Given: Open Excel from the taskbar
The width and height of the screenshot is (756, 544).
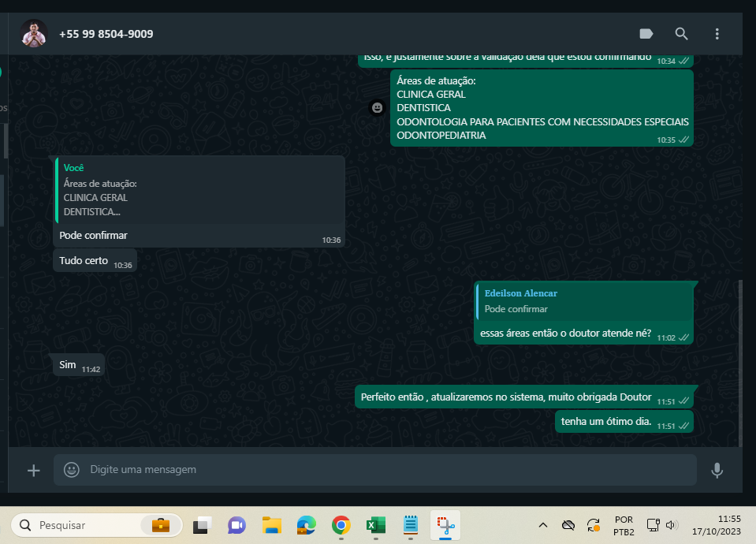Looking at the screenshot, I should click(375, 525).
